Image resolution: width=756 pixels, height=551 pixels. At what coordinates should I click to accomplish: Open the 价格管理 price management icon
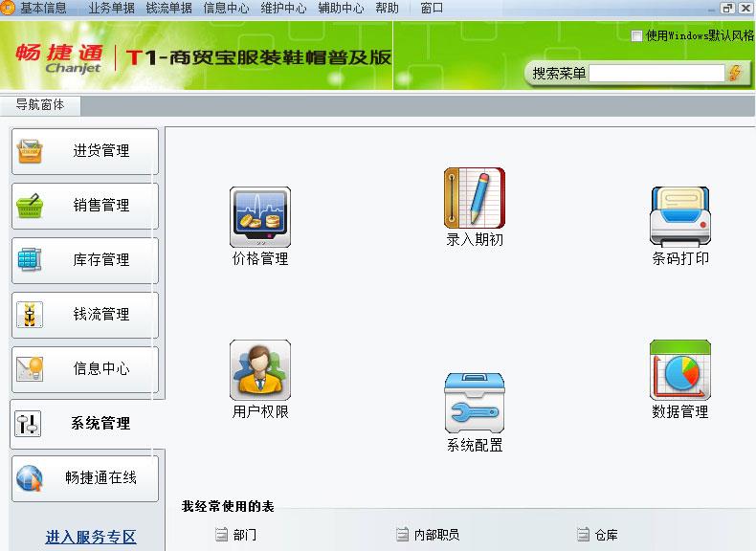[260, 217]
